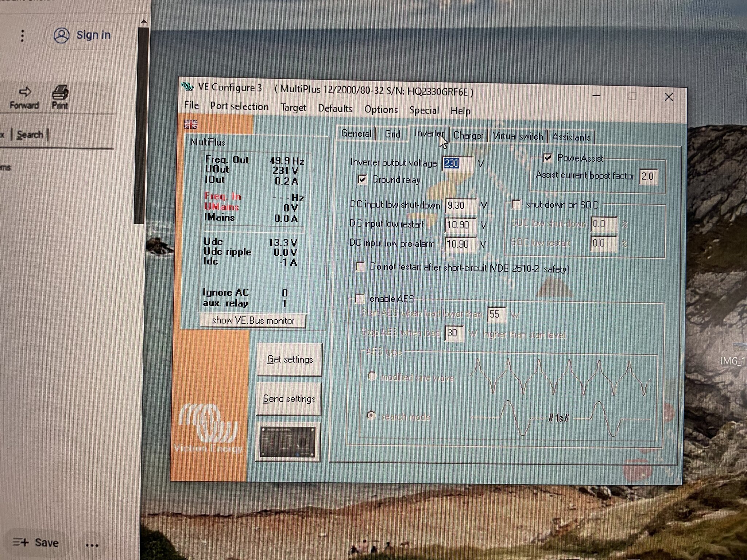This screenshot has width=747, height=560.
Task: Open the File menu
Action: (x=191, y=105)
